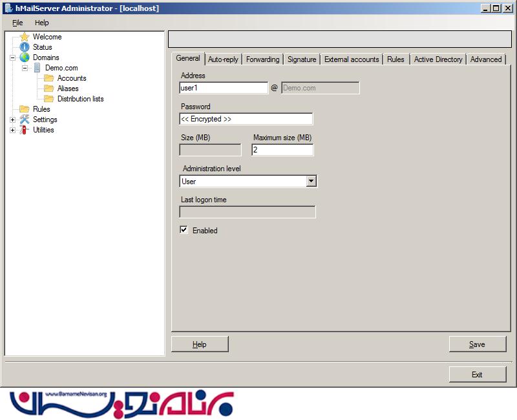This screenshot has width=517, height=420.
Task: Click the Password field
Action: [x=246, y=119]
